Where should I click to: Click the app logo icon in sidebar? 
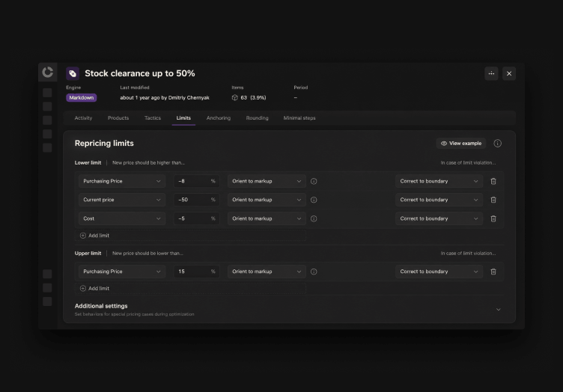click(47, 72)
